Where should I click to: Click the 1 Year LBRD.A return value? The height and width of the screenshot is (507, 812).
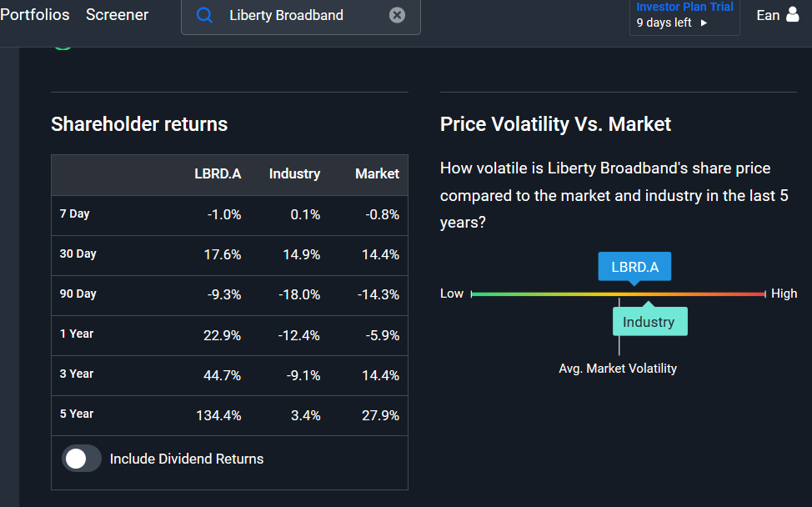222,335
